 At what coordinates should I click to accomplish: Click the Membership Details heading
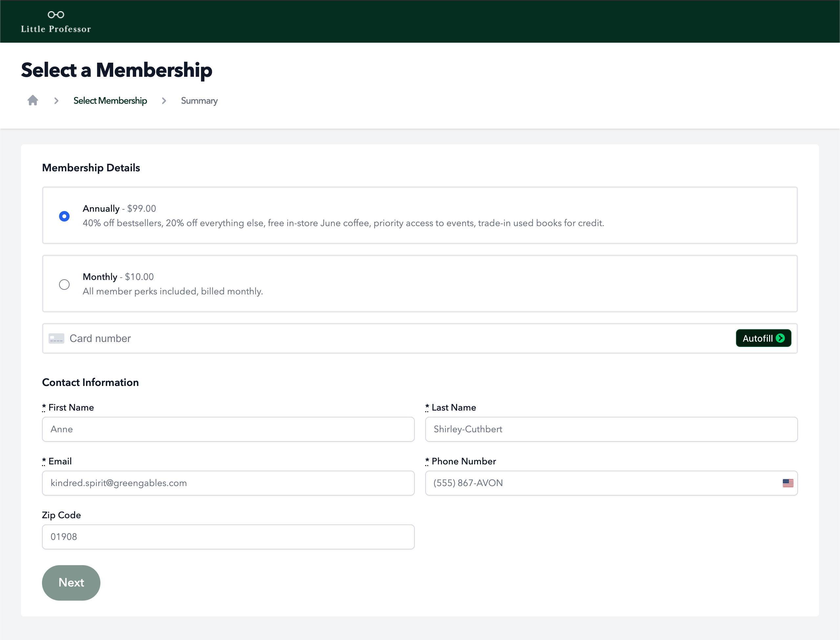click(91, 168)
